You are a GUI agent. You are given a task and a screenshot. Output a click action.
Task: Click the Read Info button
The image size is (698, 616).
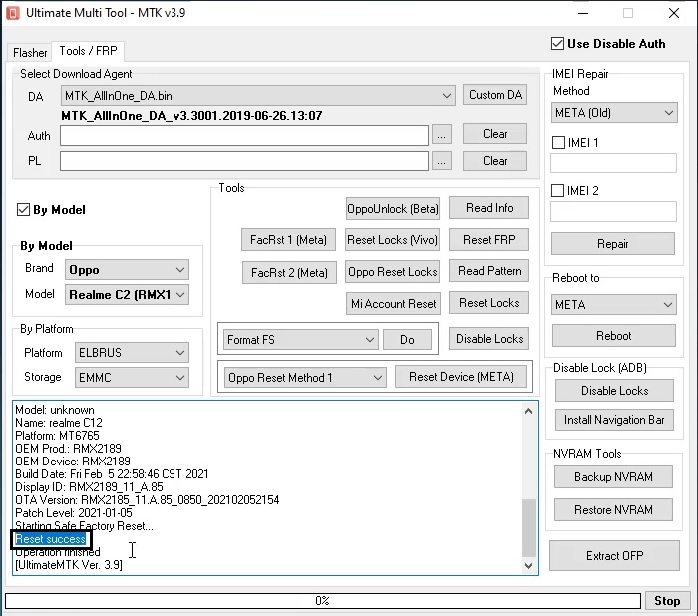pos(489,208)
